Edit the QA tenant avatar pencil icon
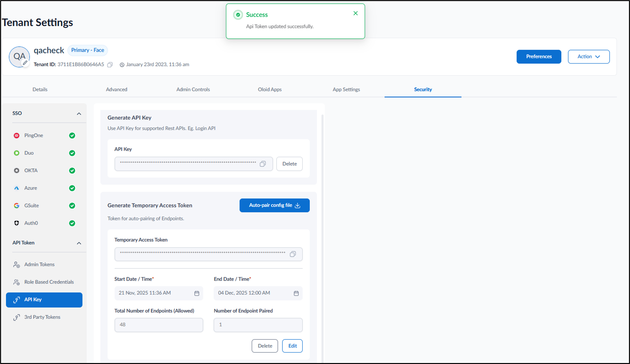The image size is (630, 364). 25,63
